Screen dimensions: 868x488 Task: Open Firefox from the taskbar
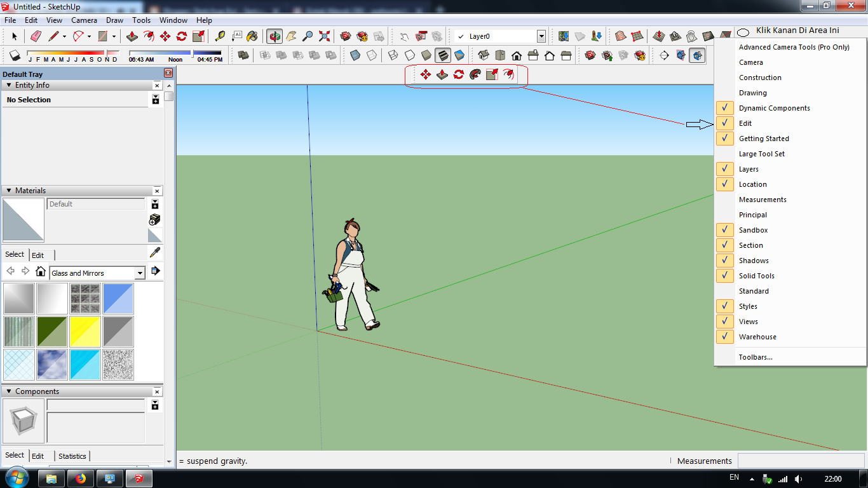click(80, 477)
